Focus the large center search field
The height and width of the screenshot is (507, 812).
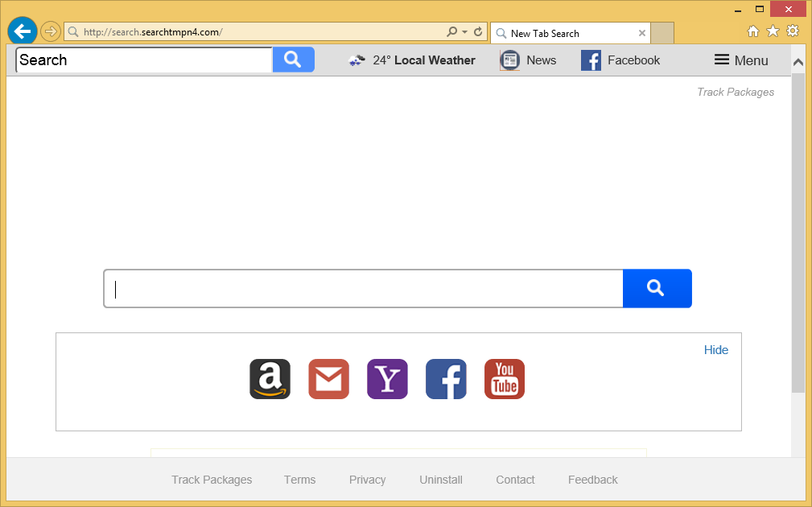(364, 288)
